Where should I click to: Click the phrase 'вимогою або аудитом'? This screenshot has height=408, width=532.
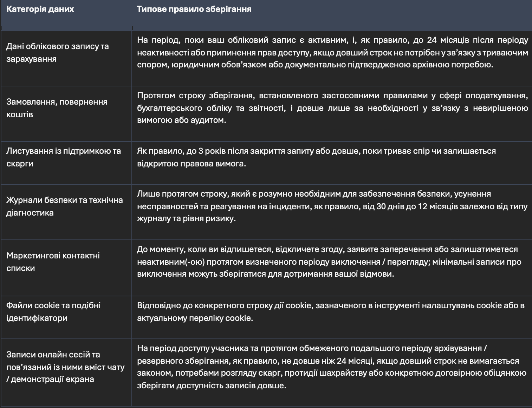pyautogui.click(x=181, y=120)
